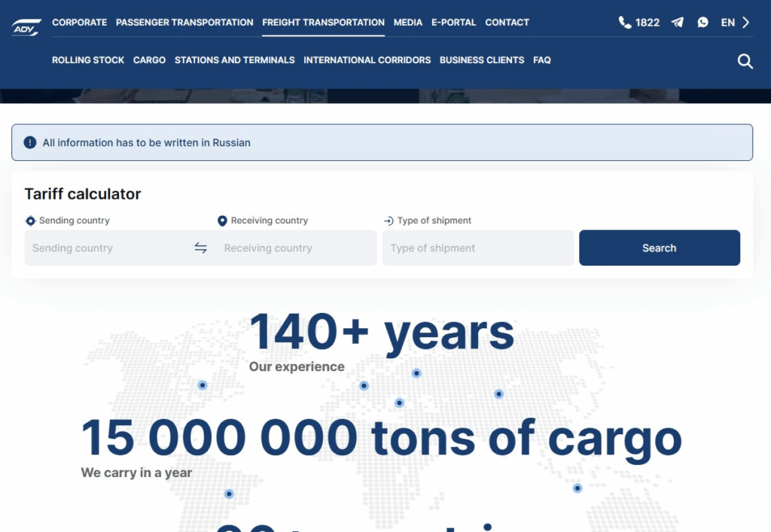Open the Telegram icon link
The height and width of the screenshot is (532, 771).
678,23
